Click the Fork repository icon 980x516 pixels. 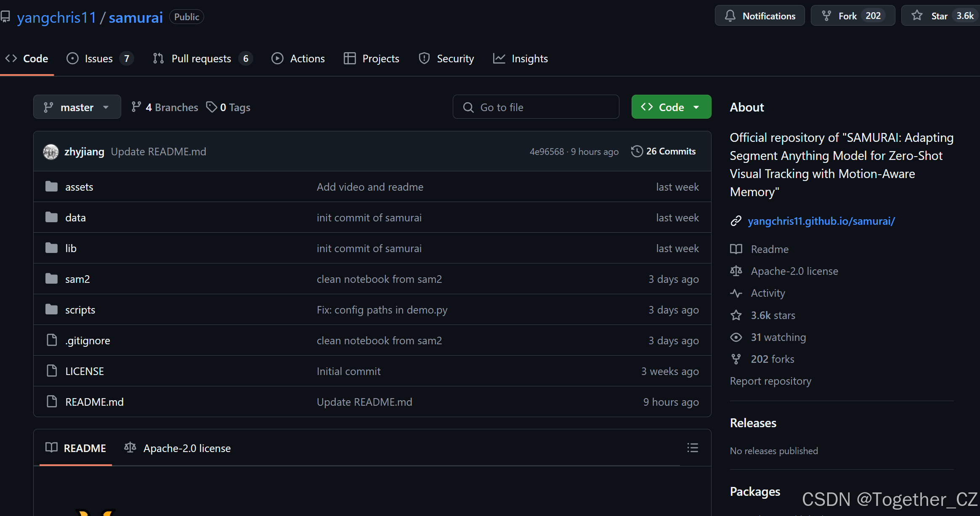pos(826,16)
